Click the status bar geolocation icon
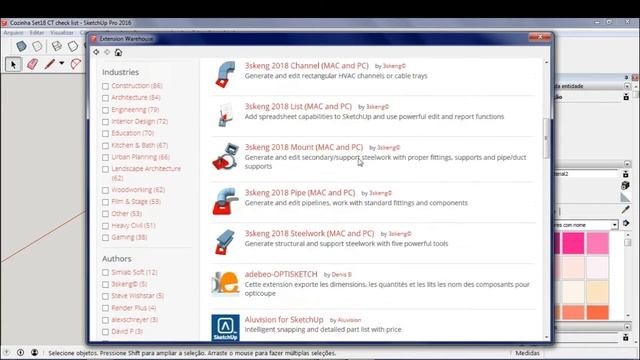 click(6, 352)
